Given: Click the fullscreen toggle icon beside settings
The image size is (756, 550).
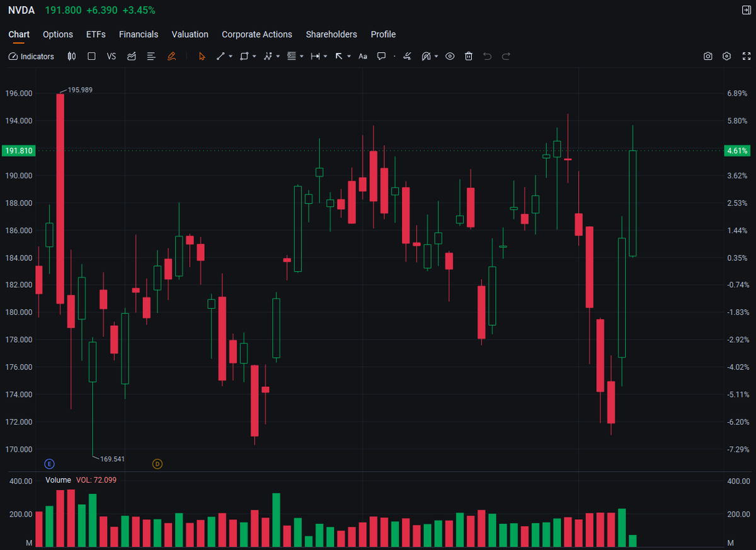Looking at the screenshot, I should point(745,56).
